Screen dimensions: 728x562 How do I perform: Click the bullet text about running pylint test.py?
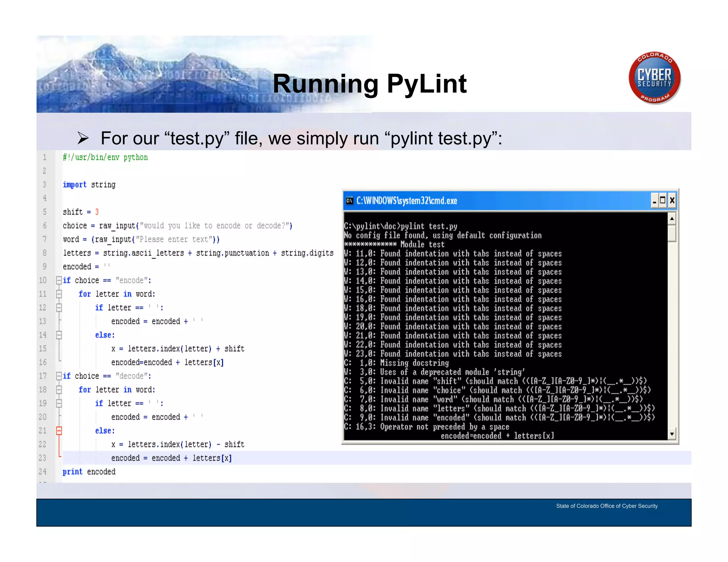click(301, 138)
